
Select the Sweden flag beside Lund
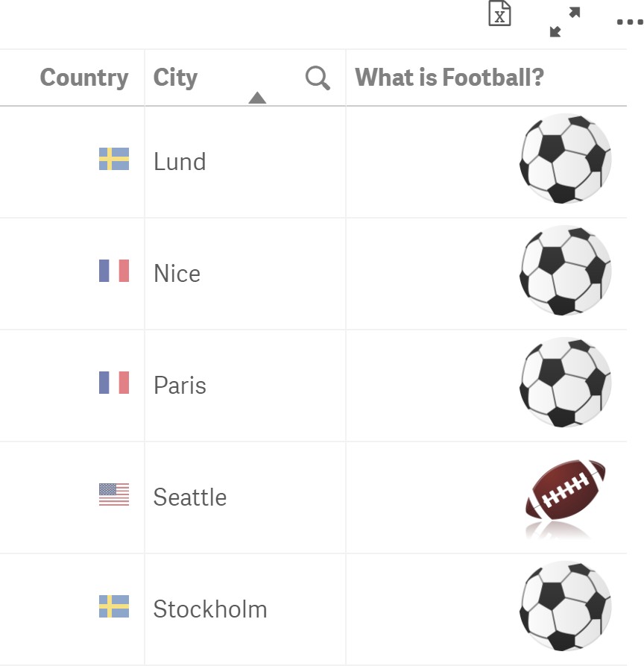(114, 159)
